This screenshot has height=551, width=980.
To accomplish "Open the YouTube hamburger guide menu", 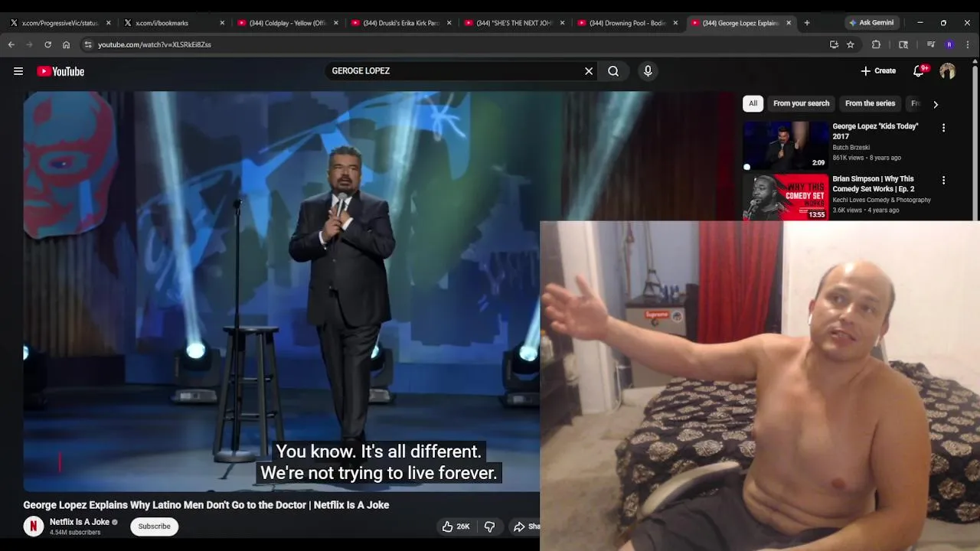I will (18, 71).
